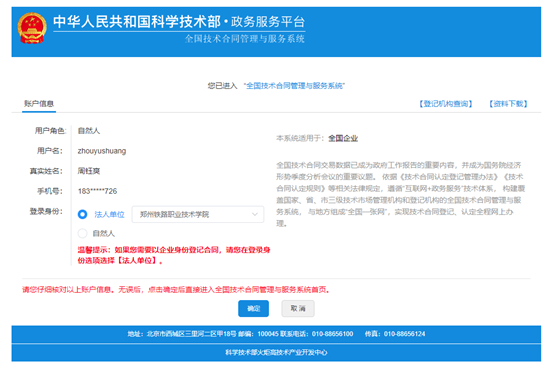This screenshot has width=558, height=372.
Task: Select the 法人单位 radio button
Action: 82,214
